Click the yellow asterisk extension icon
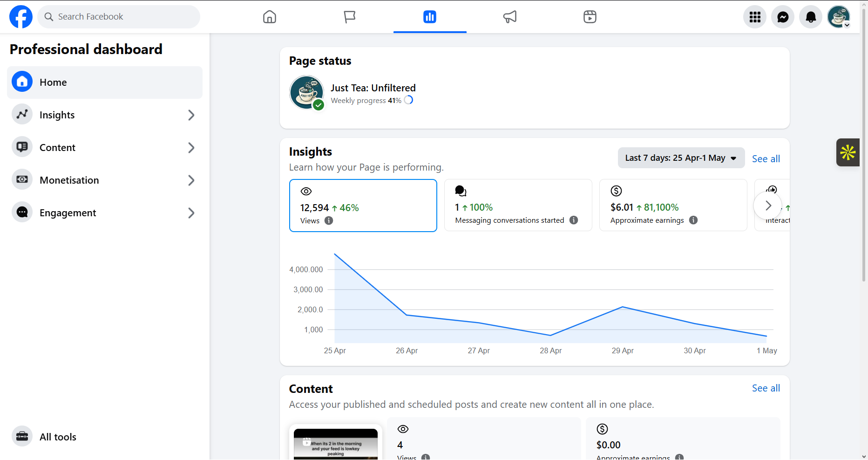 pos(848,152)
